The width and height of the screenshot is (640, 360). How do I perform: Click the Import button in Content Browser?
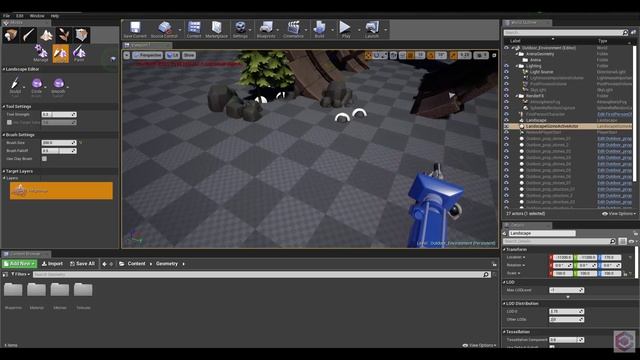[52, 264]
